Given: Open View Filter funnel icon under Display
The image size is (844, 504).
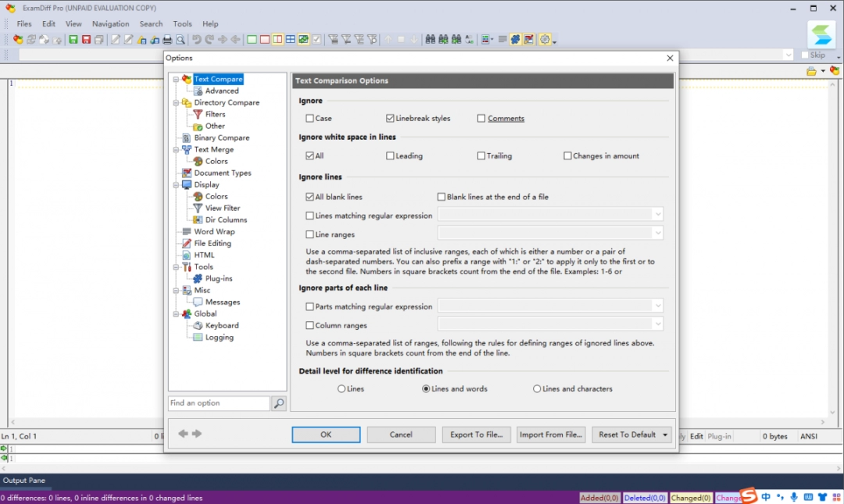Looking at the screenshot, I should (198, 208).
